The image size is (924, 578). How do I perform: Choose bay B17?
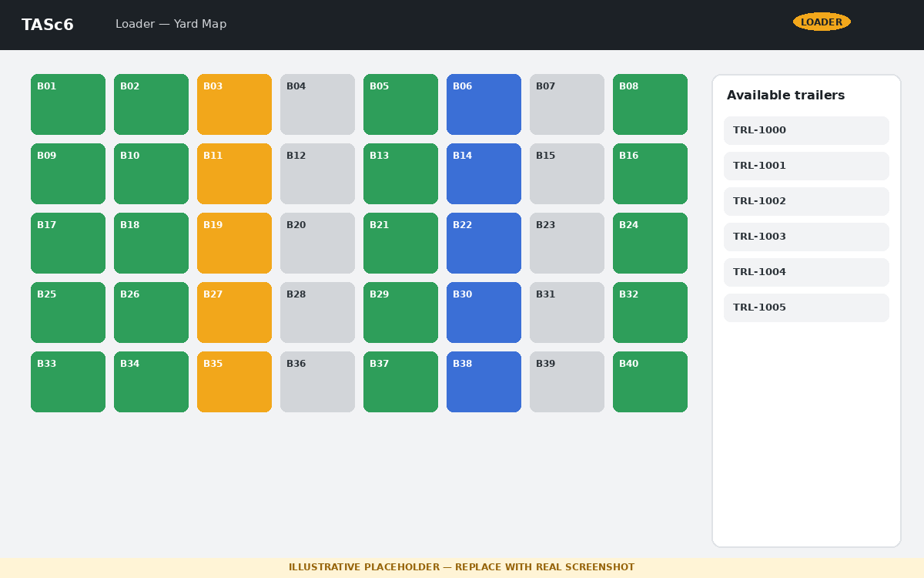coord(68,244)
